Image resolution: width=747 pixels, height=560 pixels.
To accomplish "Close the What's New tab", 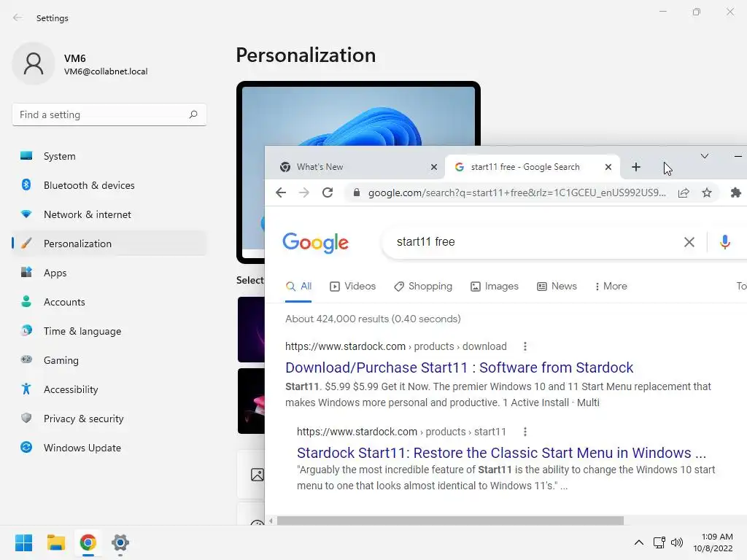I will click(x=433, y=167).
